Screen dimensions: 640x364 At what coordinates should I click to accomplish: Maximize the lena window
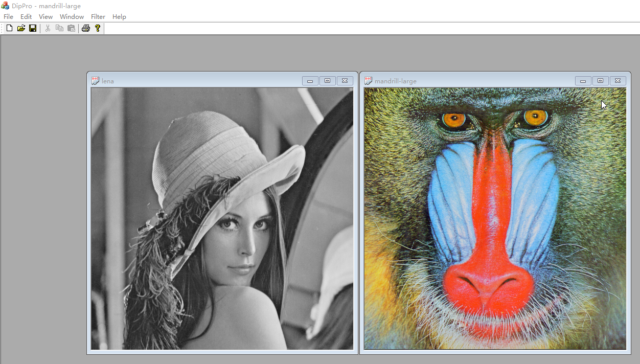328,81
